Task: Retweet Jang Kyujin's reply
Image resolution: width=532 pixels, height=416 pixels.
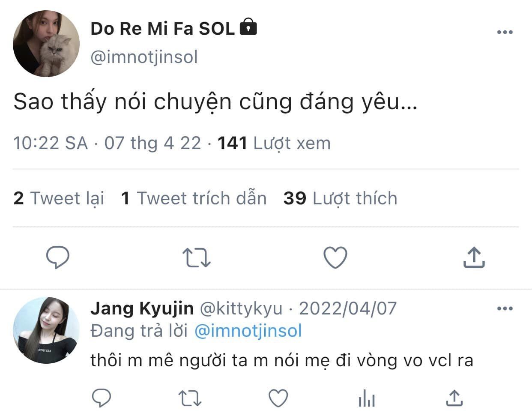Action: point(190,398)
